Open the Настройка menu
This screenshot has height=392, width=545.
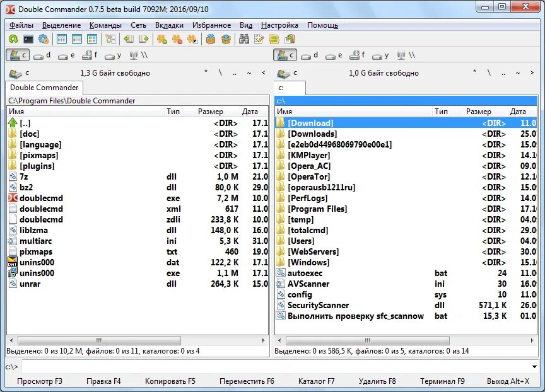pyautogui.click(x=279, y=25)
